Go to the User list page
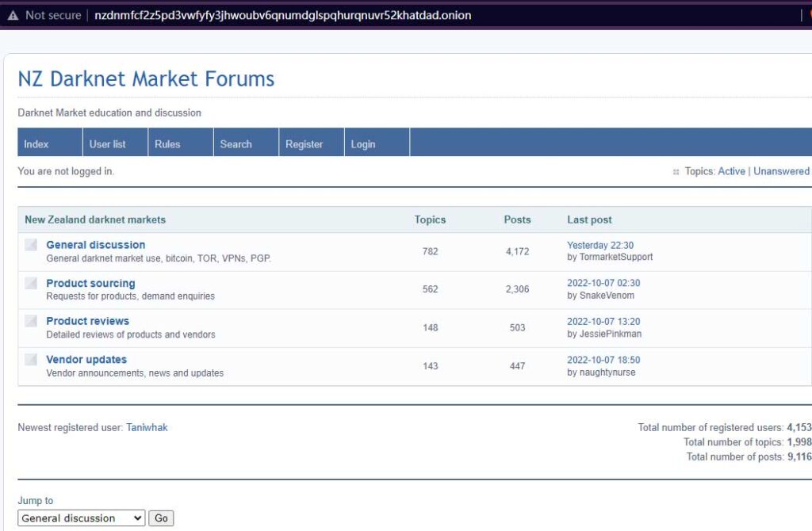The width and height of the screenshot is (812, 531). [107, 144]
